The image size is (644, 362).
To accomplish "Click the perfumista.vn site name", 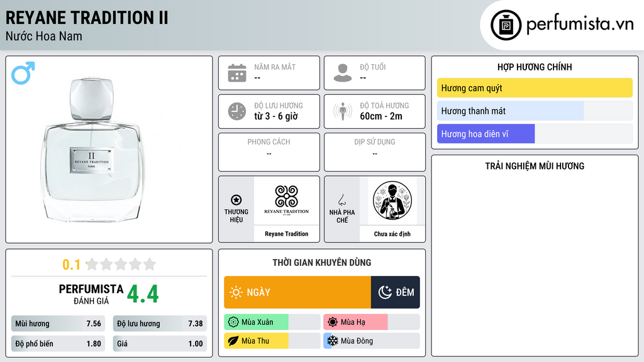I will [x=580, y=25].
